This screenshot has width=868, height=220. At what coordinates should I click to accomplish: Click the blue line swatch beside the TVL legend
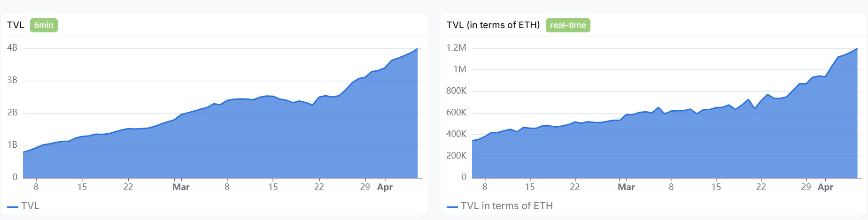pos(13,206)
